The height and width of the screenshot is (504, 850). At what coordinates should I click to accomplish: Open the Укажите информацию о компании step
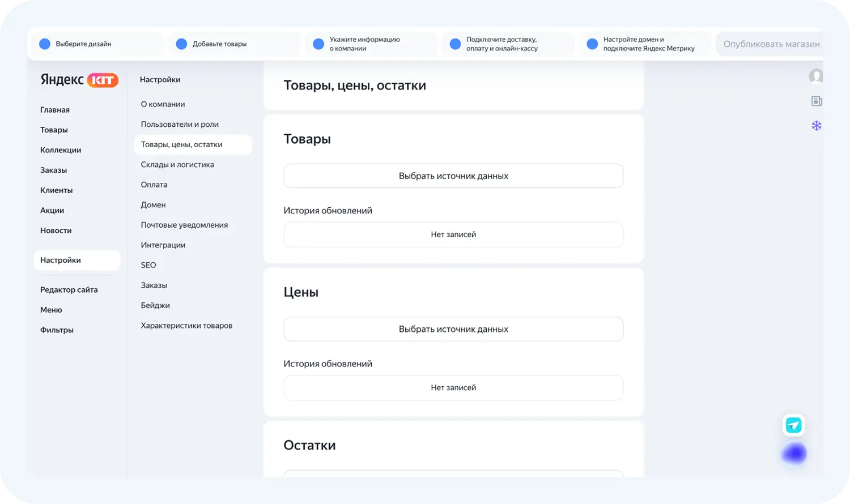(371, 44)
